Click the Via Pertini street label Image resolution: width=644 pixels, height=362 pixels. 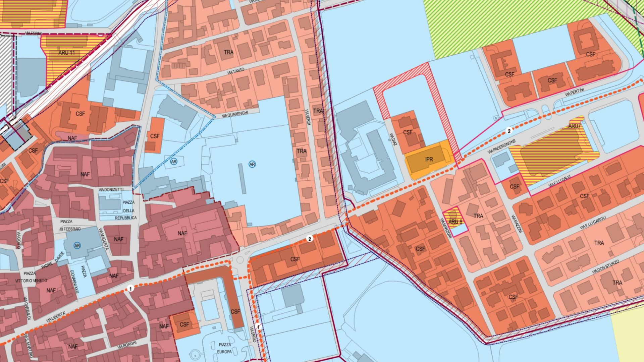tap(575, 92)
